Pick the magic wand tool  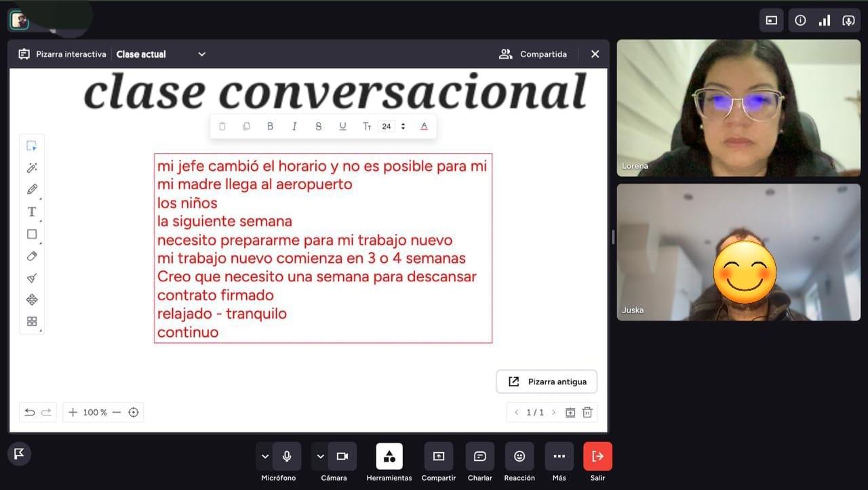[32, 167]
